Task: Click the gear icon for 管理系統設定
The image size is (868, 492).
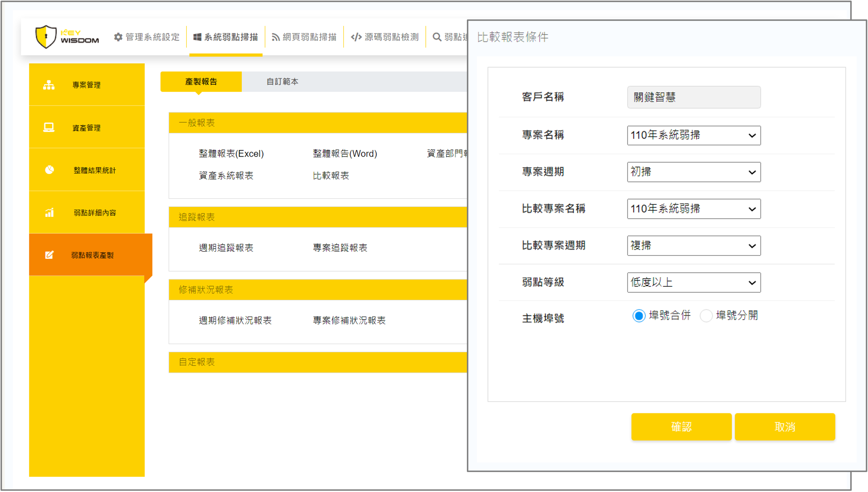Action: click(118, 37)
